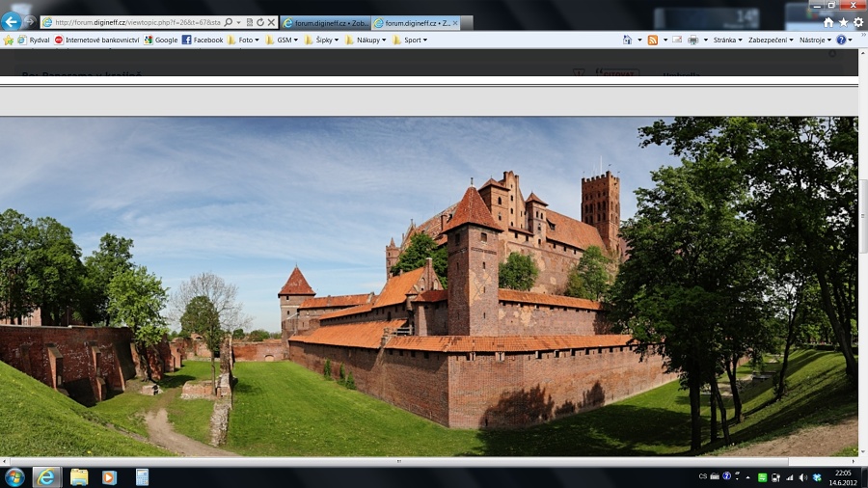Open browser settings gear icon
This screenshot has height=488, width=868.
click(857, 22)
